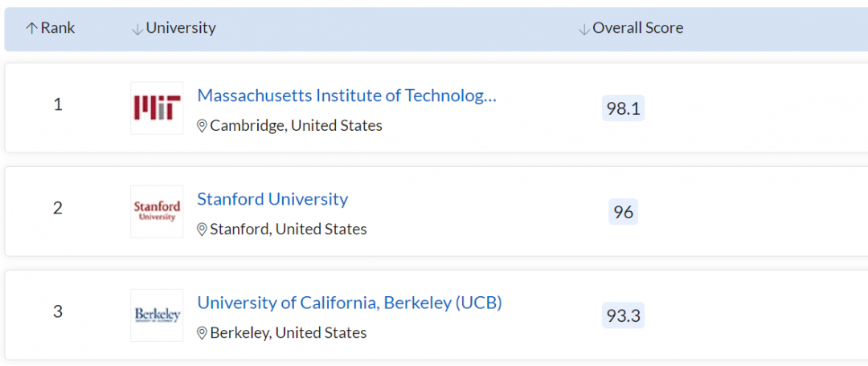Viewport: 868px width, 366px height.
Task: Click the Stanford University logo
Action: [157, 211]
